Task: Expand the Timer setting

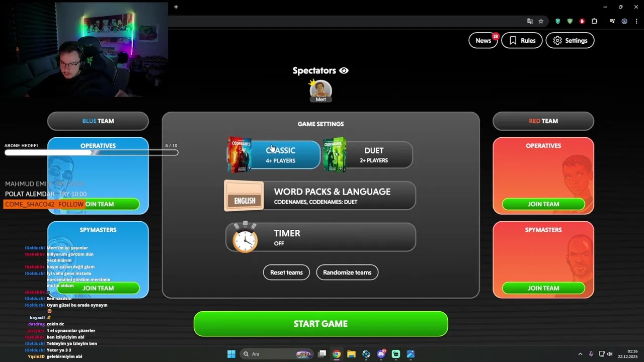Action: click(x=320, y=237)
